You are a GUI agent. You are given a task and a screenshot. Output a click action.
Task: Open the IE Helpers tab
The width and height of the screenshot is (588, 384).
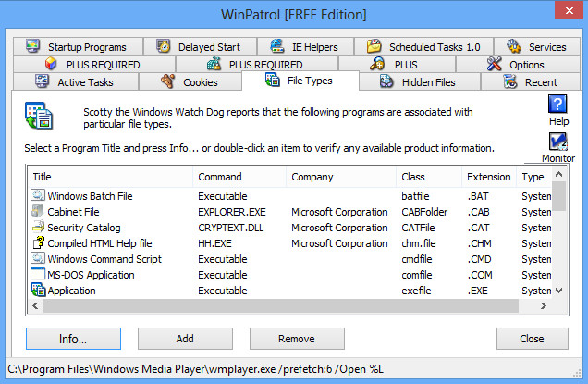[305, 46]
